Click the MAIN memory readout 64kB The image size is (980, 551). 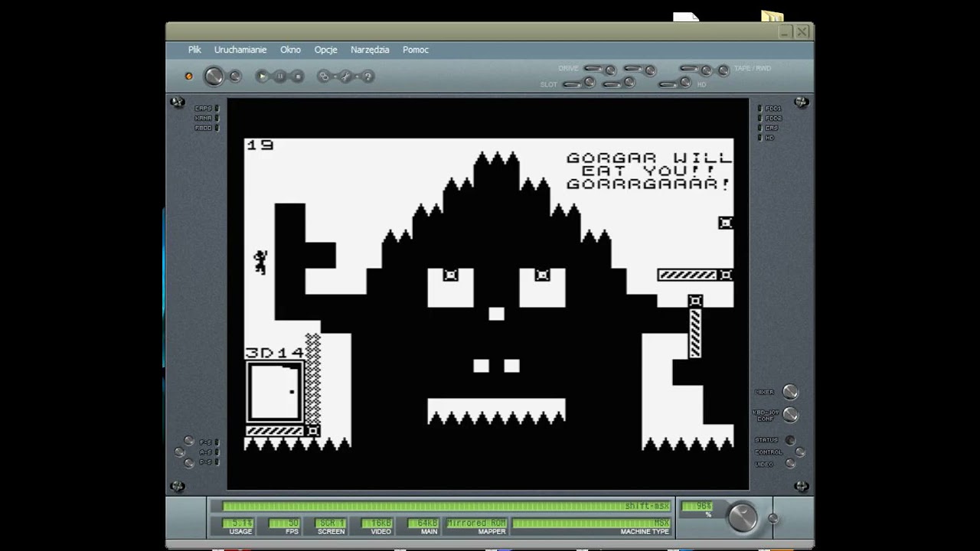coord(423,523)
